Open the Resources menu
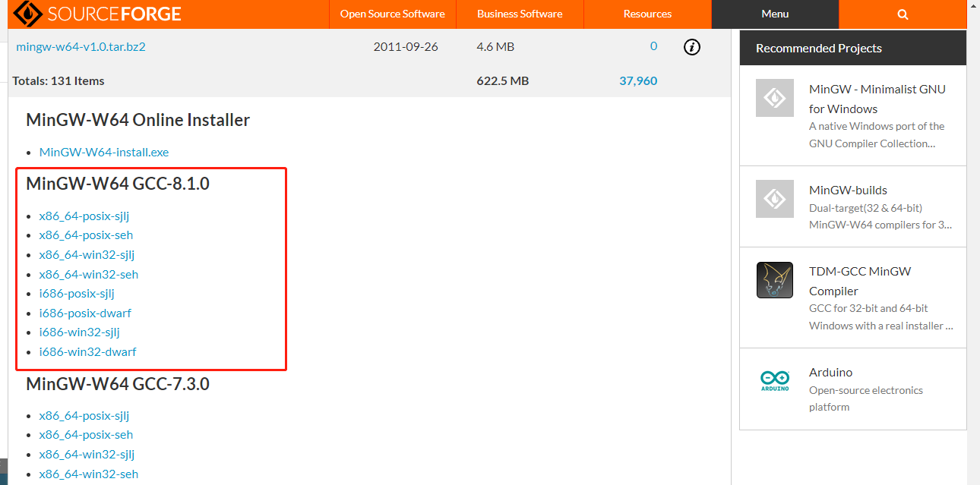The height and width of the screenshot is (485, 980). pyautogui.click(x=647, y=14)
